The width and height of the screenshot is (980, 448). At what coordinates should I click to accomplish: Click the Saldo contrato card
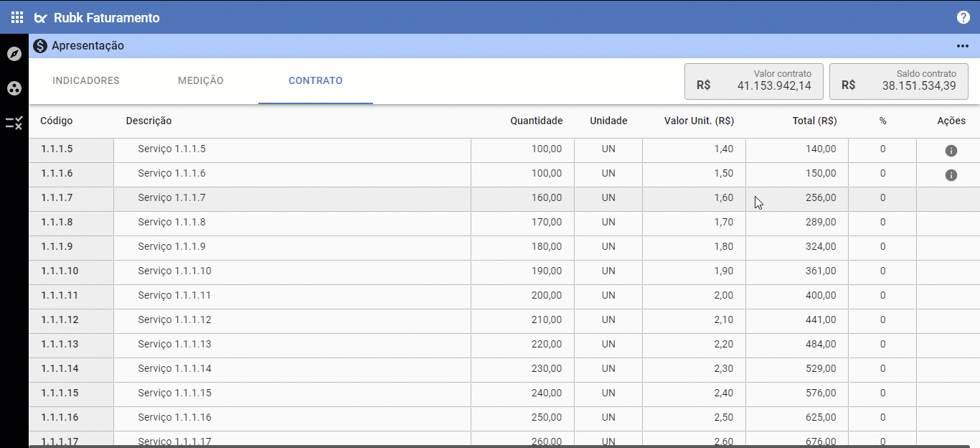click(x=899, y=80)
